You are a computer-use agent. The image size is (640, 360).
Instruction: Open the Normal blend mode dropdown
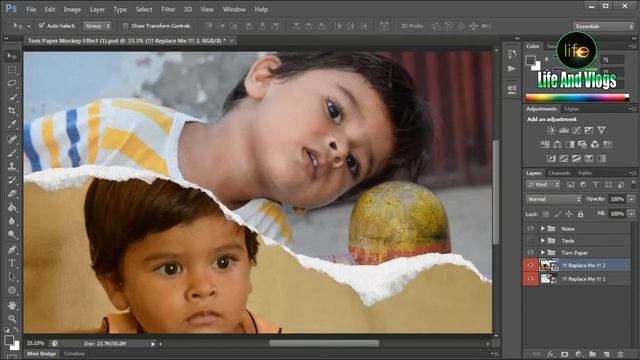click(553, 199)
